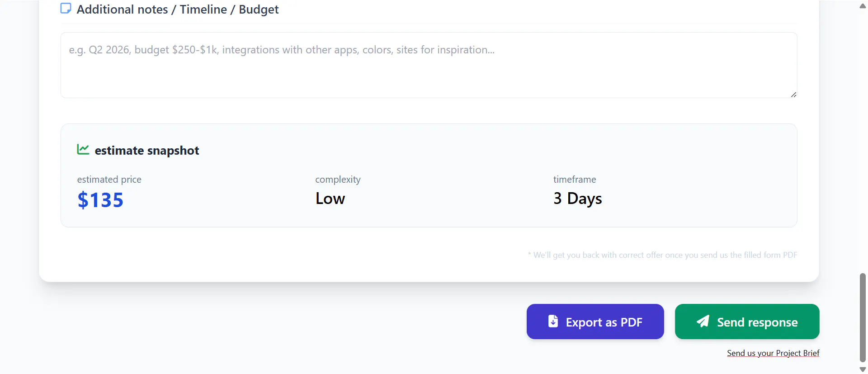
Task: Click the estimate snapshot heading
Action: (146, 151)
